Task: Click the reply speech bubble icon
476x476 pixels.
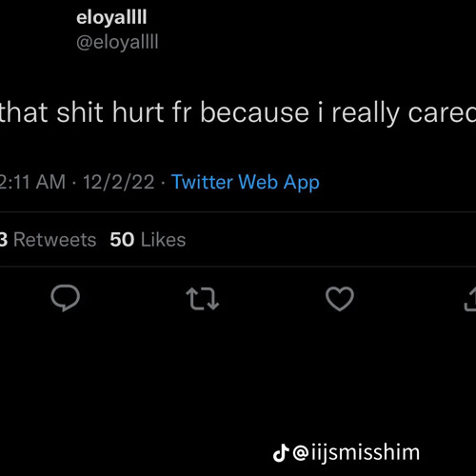Action: tap(65, 298)
